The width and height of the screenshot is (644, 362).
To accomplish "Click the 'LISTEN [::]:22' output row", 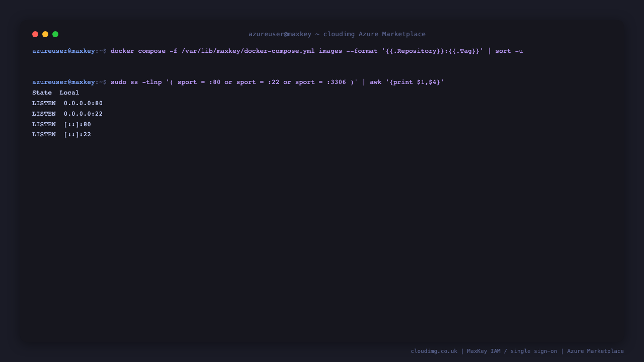I will pos(62,135).
